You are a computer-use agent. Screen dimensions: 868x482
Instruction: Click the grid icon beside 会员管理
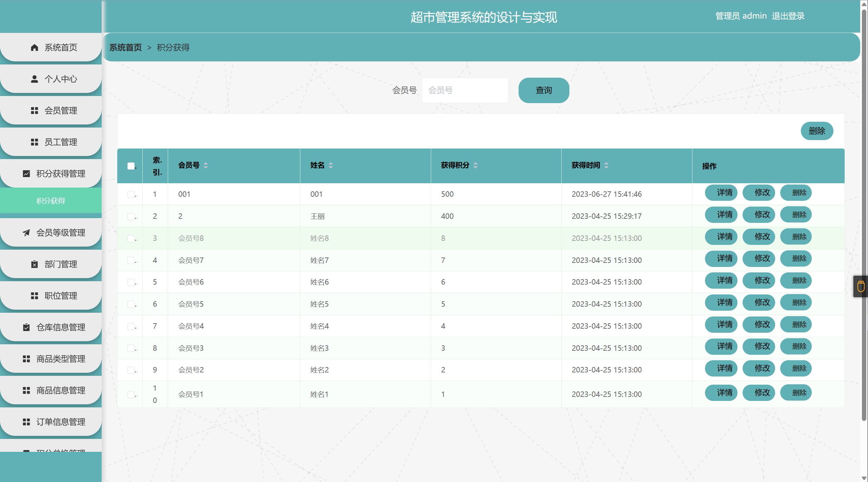point(34,111)
